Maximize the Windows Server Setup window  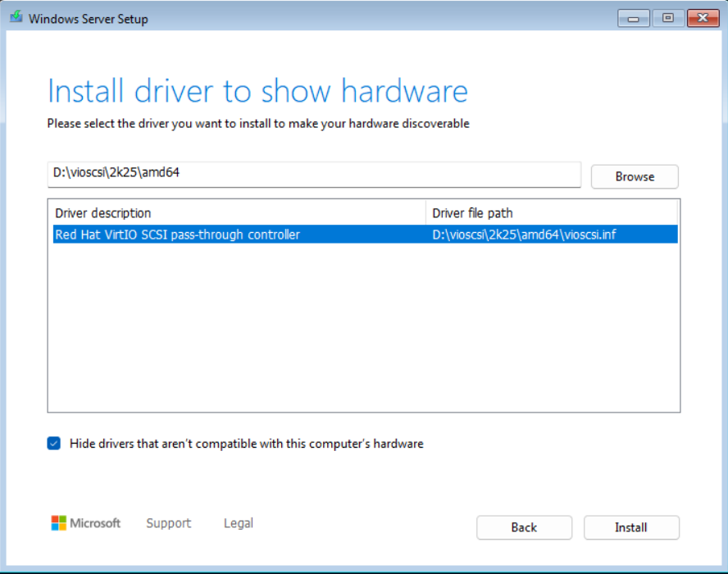coord(667,18)
